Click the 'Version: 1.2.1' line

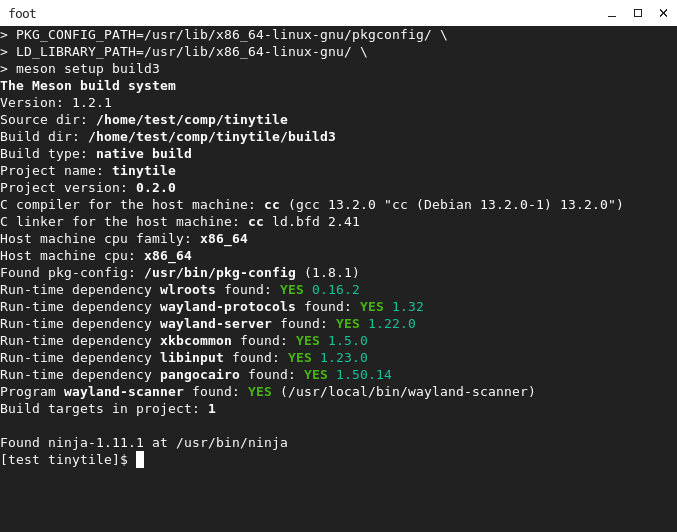click(x=56, y=103)
